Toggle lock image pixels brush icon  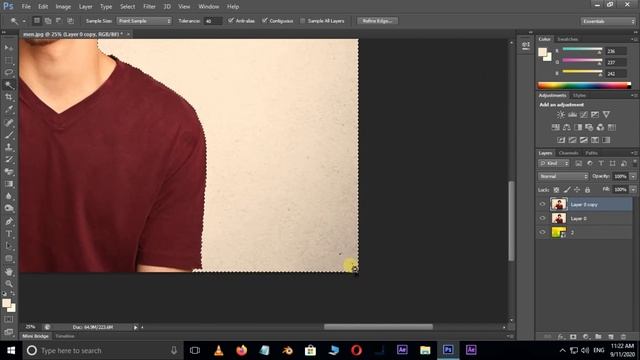[567, 190]
